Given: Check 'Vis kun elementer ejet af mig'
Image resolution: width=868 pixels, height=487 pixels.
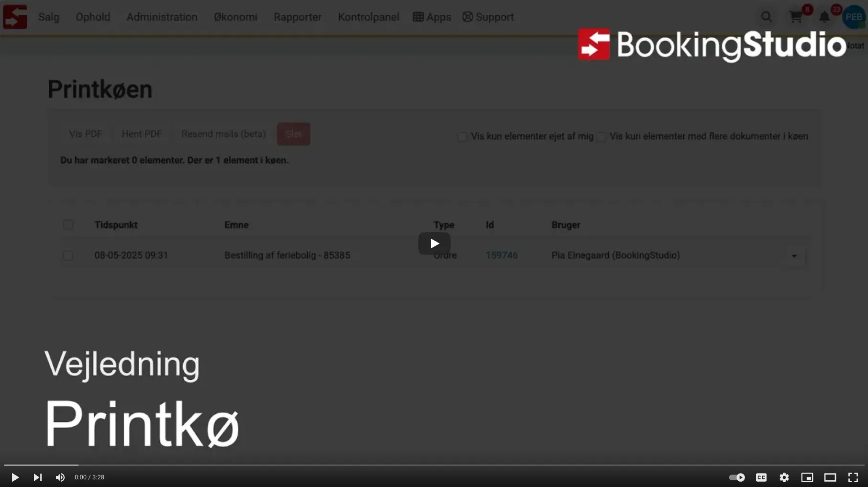Looking at the screenshot, I should tap(462, 137).
